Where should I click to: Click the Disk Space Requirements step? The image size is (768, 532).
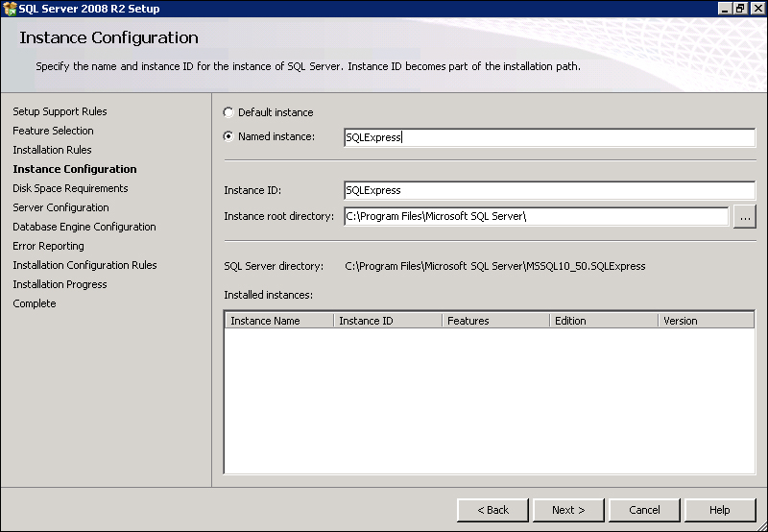coord(70,188)
